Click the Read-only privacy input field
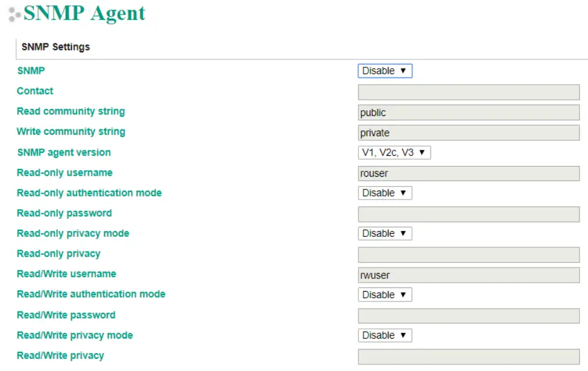The height and width of the screenshot is (371, 588). pyautogui.click(x=468, y=254)
